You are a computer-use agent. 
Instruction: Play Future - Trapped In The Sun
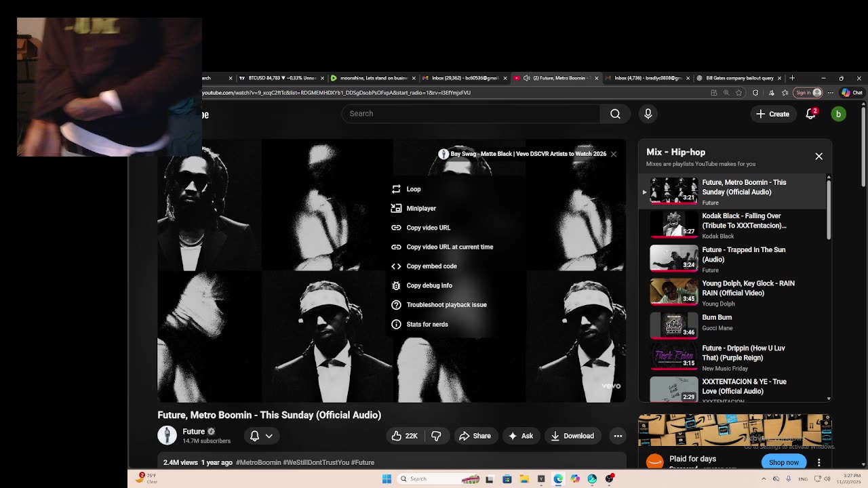pyautogui.click(x=734, y=259)
